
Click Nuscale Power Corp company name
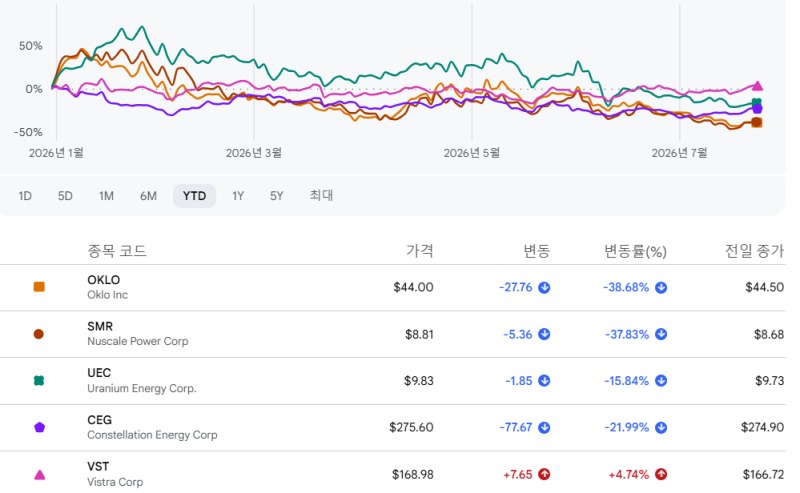point(138,341)
